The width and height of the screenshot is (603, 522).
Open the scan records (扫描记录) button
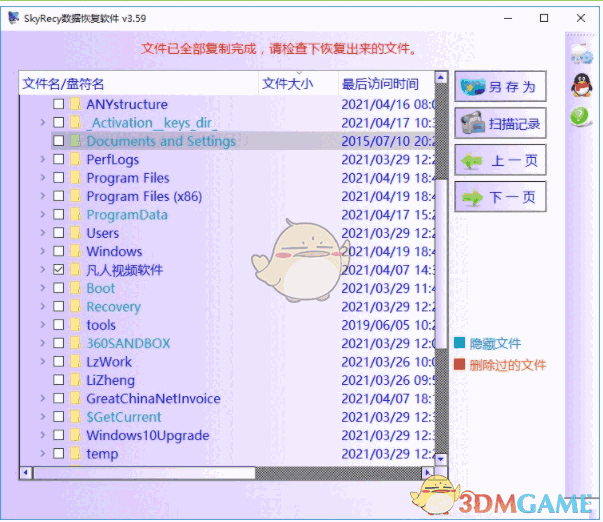(500, 123)
